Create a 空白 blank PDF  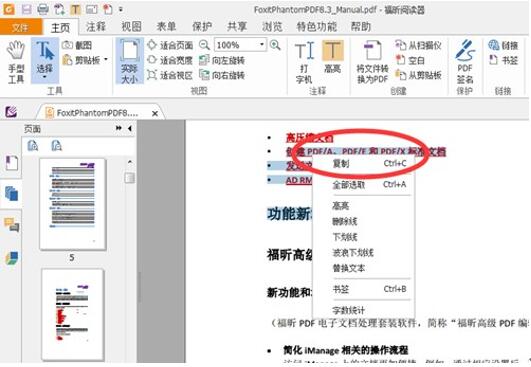(410, 60)
